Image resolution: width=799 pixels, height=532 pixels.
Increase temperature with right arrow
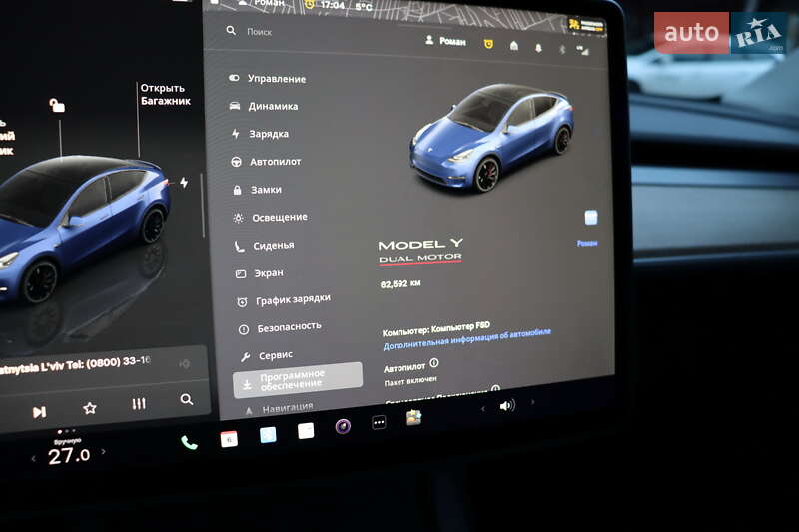pyautogui.click(x=104, y=451)
